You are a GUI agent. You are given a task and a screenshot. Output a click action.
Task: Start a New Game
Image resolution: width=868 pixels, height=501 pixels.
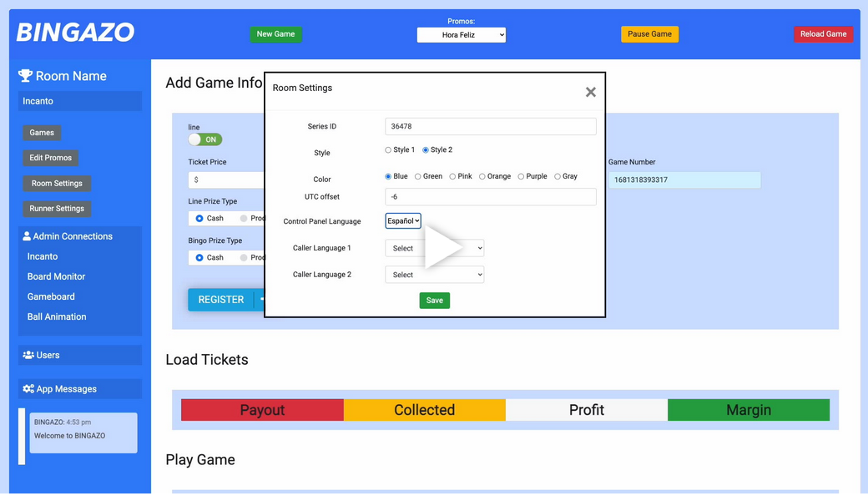point(275,34)
